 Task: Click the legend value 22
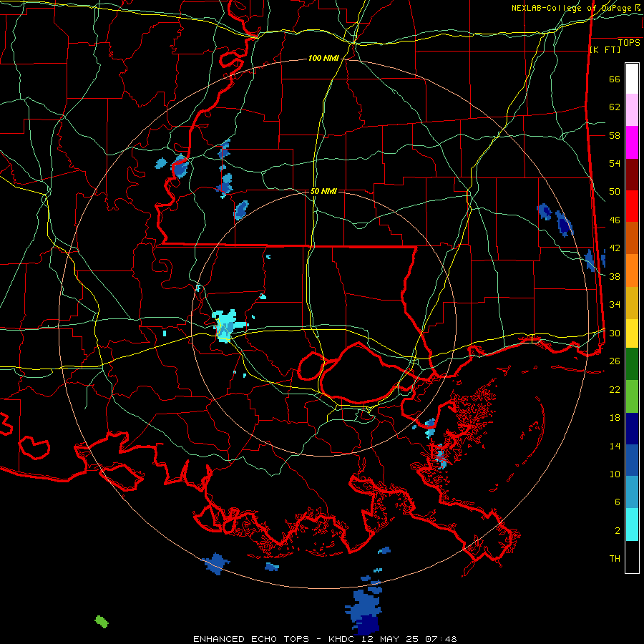(615, 389)
